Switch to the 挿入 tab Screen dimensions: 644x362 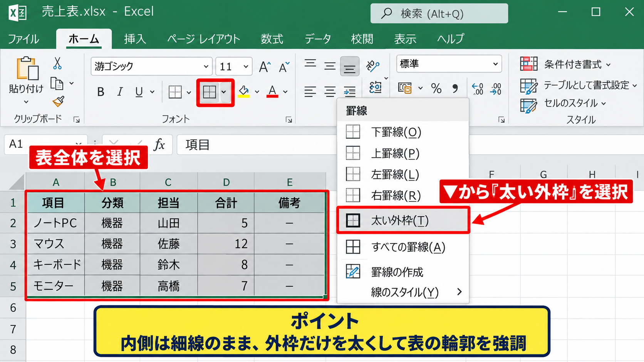tap(135, 39)
